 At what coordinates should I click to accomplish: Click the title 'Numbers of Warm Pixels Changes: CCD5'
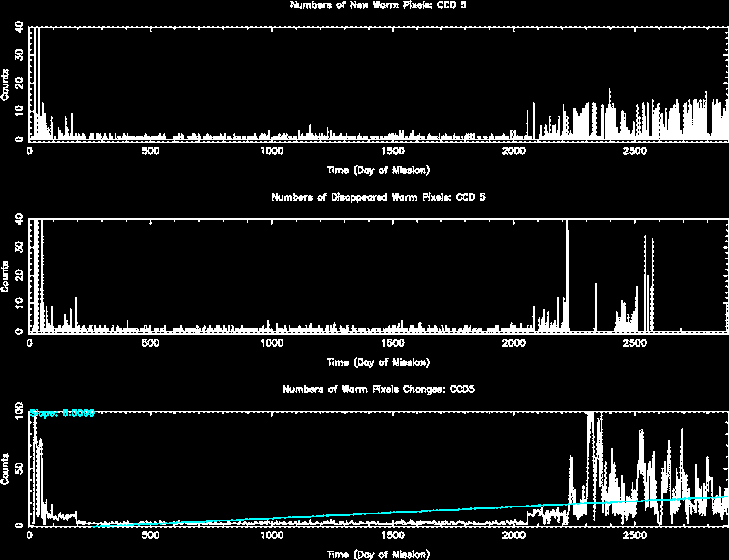tap(378, 389)
